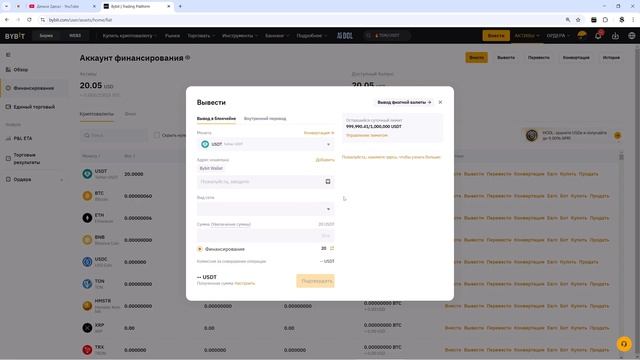Focus the Сумма amount input field
The height and width of the screenshot is (360, 640).
265,236
